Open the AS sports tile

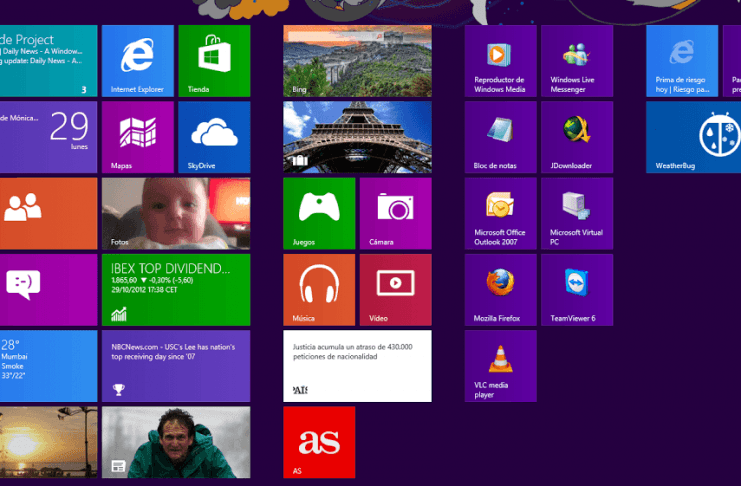point(319,442)
